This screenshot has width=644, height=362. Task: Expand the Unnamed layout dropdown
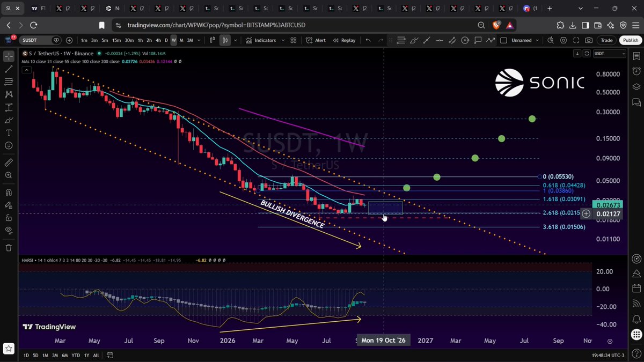click(537, 40)
